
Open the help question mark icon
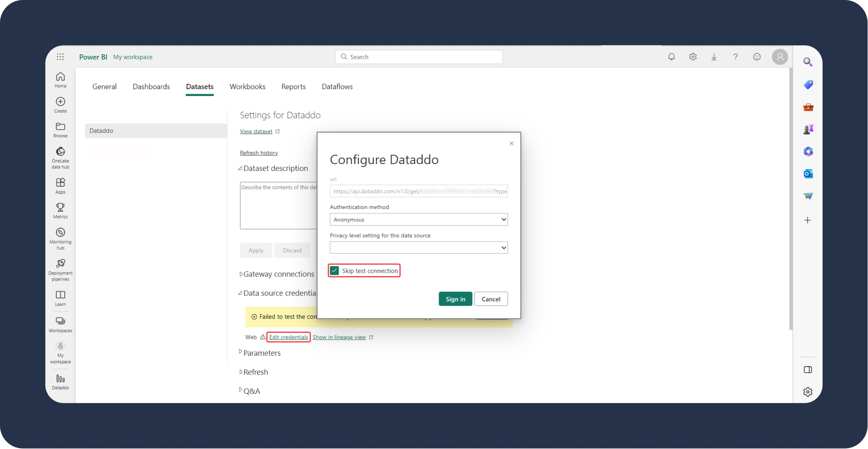pos(735,57)
